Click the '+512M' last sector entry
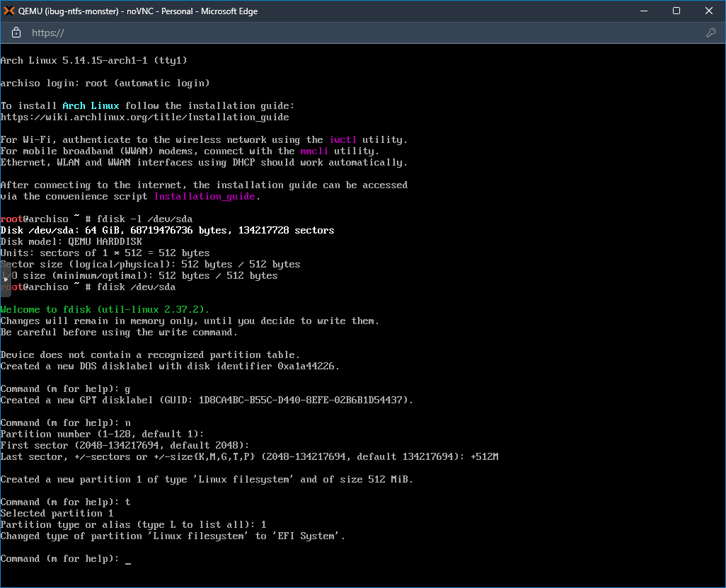The image size is (726, 588). coord(485,456)
